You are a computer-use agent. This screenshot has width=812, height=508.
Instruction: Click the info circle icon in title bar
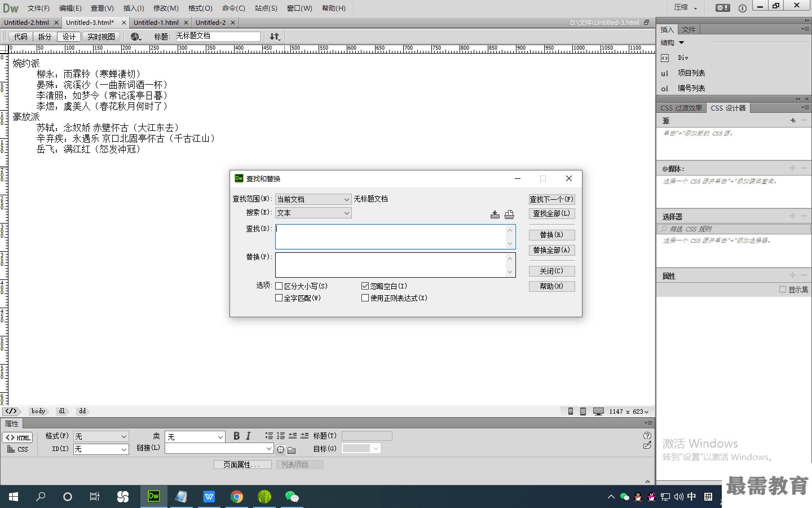pyautogui.click(x=743, y=8)
